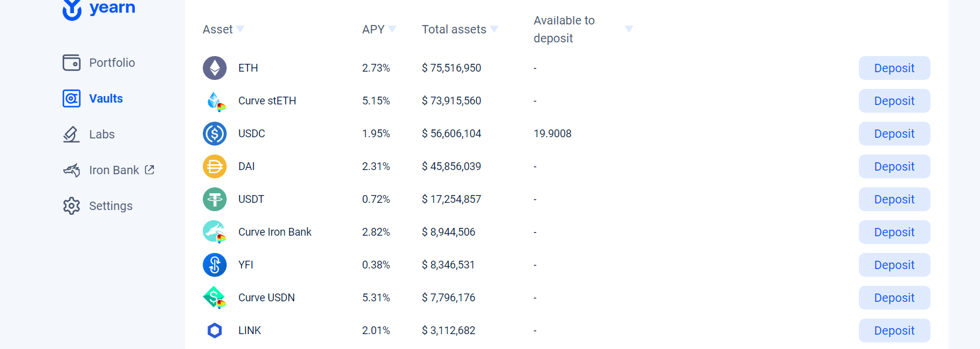Click the $ 56,606,104 total assets
Screen dimensions: 980x349
[452, 134]
